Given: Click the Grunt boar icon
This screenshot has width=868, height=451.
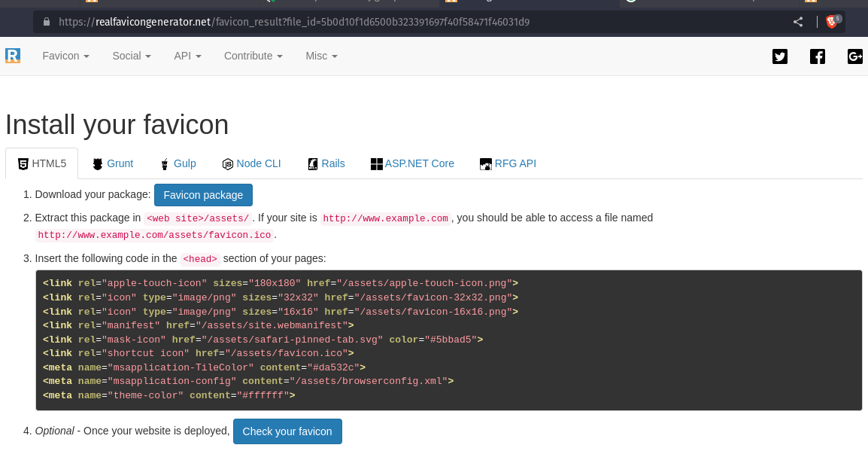Looking at the screenshot, I should point(98,164).
